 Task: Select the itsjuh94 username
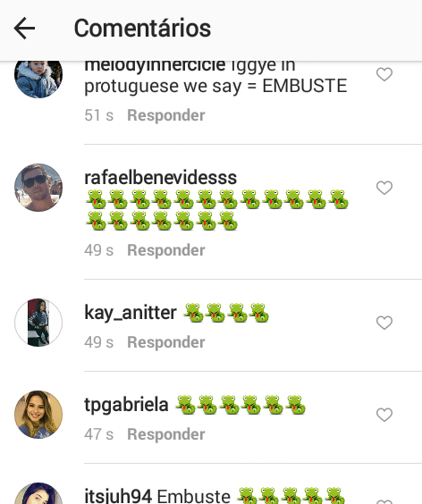(118, 496)
